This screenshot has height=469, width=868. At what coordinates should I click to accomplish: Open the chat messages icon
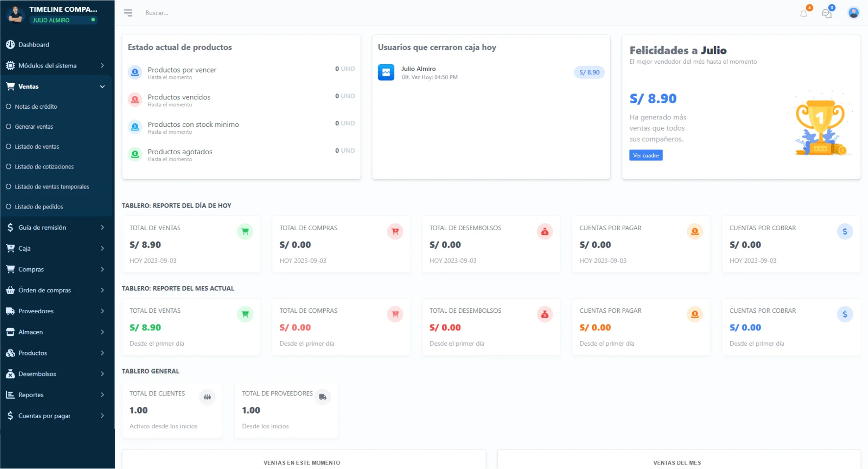click(827, 13)
